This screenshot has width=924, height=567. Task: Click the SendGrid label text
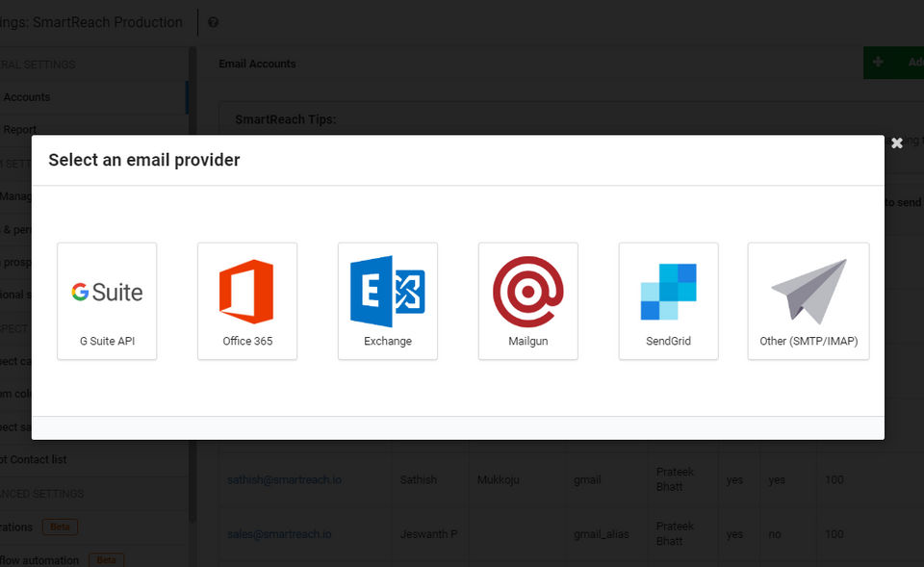(668, 341)
